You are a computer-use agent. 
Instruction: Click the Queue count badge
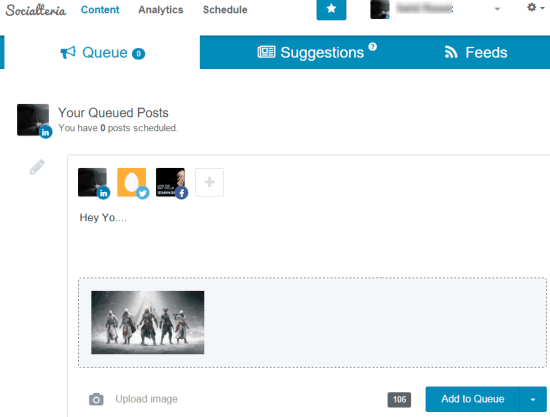click(139, 54)
